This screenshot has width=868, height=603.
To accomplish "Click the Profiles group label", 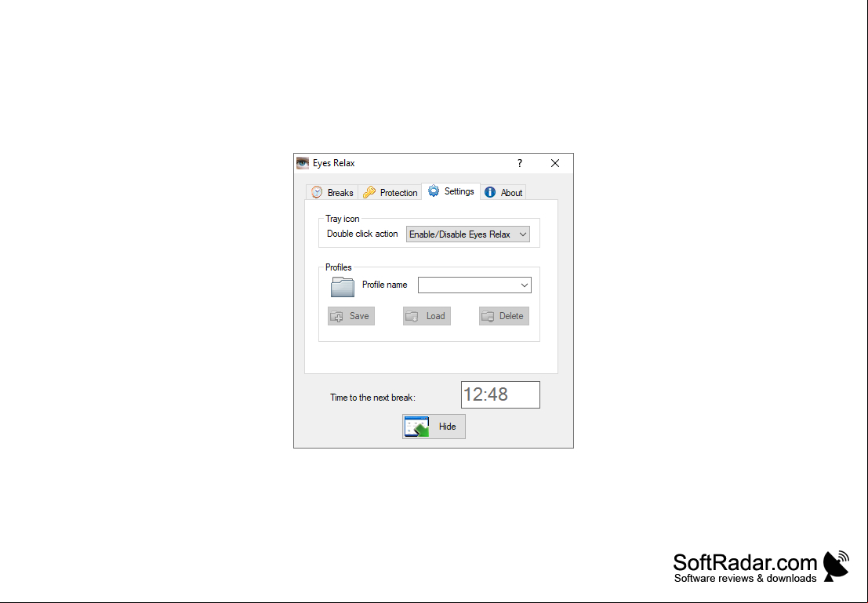I will [x=338, y=267].
